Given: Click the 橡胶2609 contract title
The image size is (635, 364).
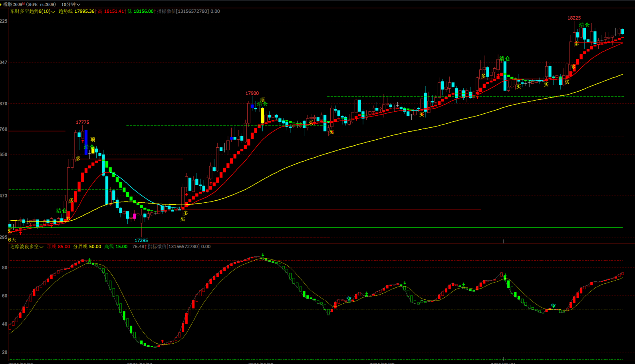Looking at the screenshot, I should point(14,4).
